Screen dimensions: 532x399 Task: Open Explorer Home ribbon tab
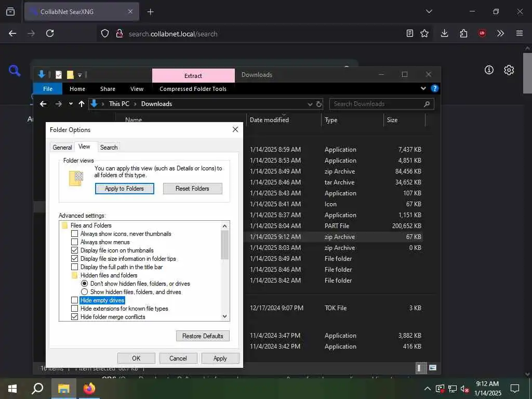(77, 88)
